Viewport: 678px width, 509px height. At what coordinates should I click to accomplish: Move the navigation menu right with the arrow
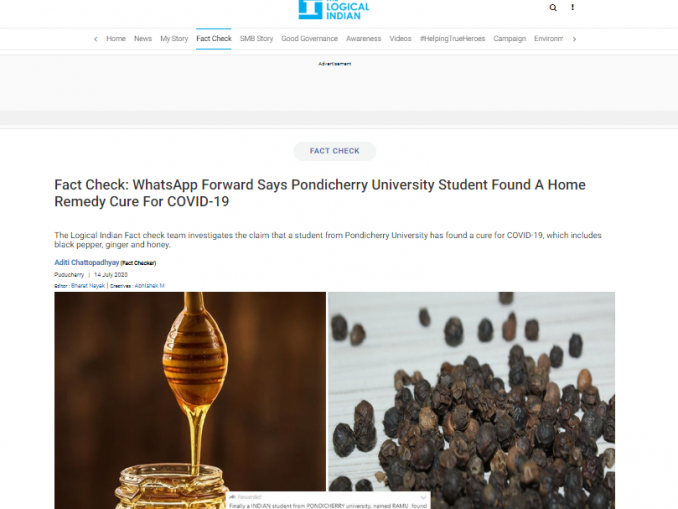tap(574, 39)
